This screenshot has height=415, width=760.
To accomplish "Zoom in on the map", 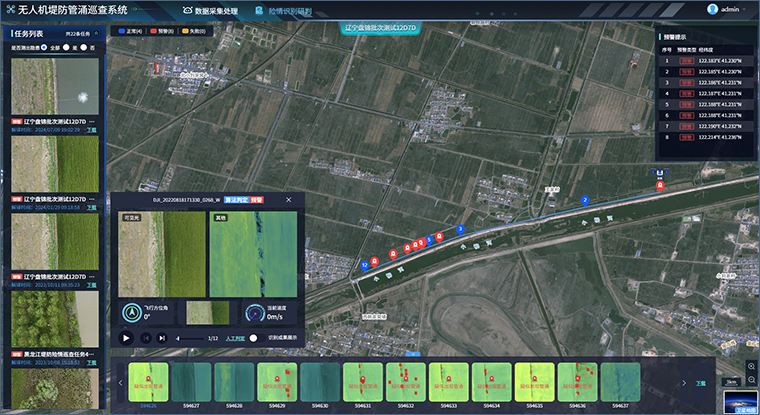I will (751, 366).
